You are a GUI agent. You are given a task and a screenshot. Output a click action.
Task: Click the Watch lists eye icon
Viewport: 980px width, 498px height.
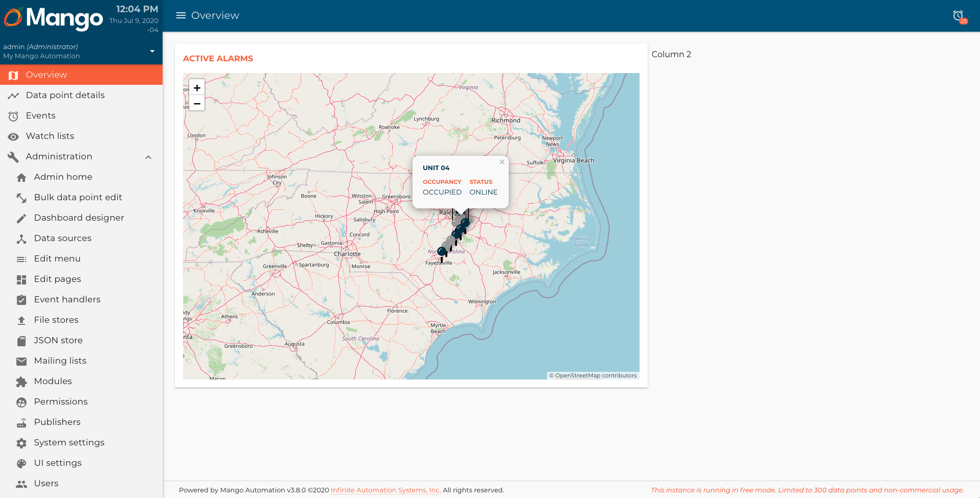pyautogui.click(x=13, y=136)
